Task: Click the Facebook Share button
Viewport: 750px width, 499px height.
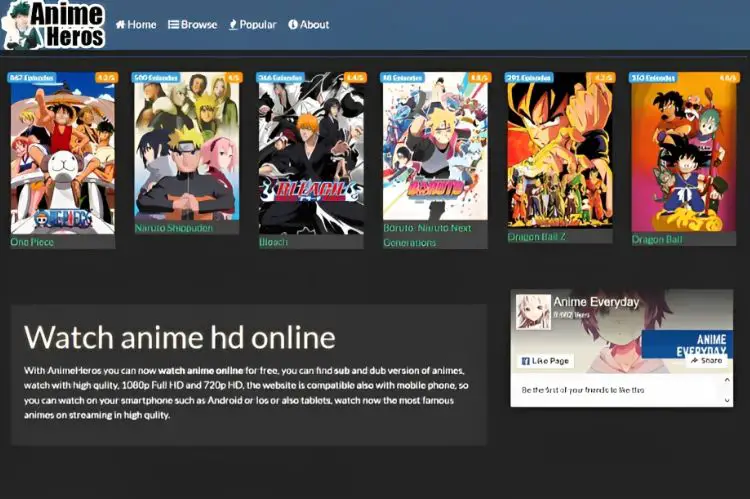Action: pos(706,360)
